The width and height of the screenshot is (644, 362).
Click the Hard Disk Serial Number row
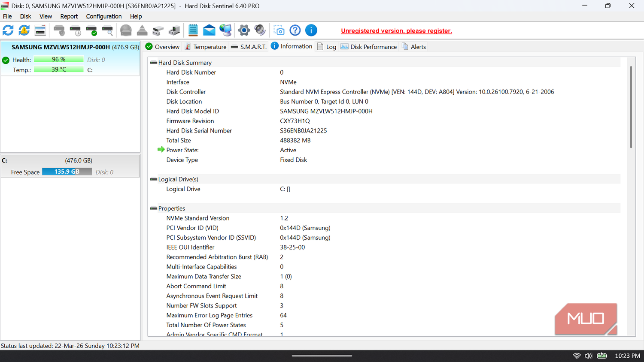pos(385,130)
